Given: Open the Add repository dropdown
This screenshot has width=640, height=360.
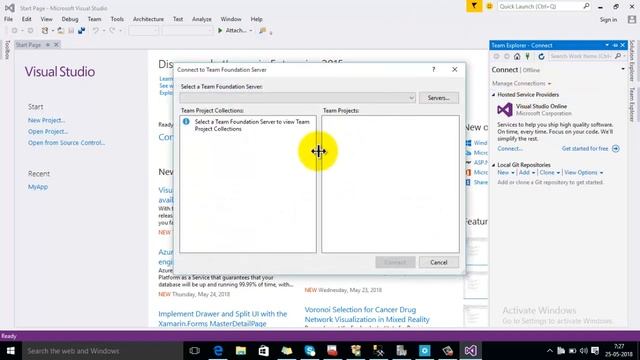Looking at the screenshot, I should click(x=527, y=173).
